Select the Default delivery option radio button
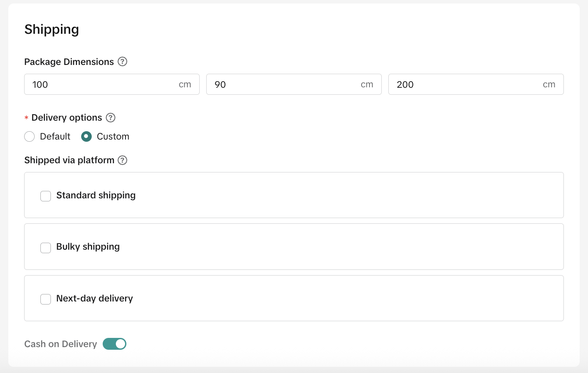This screenshot has width=588, height=373. (x=29, y=136)
